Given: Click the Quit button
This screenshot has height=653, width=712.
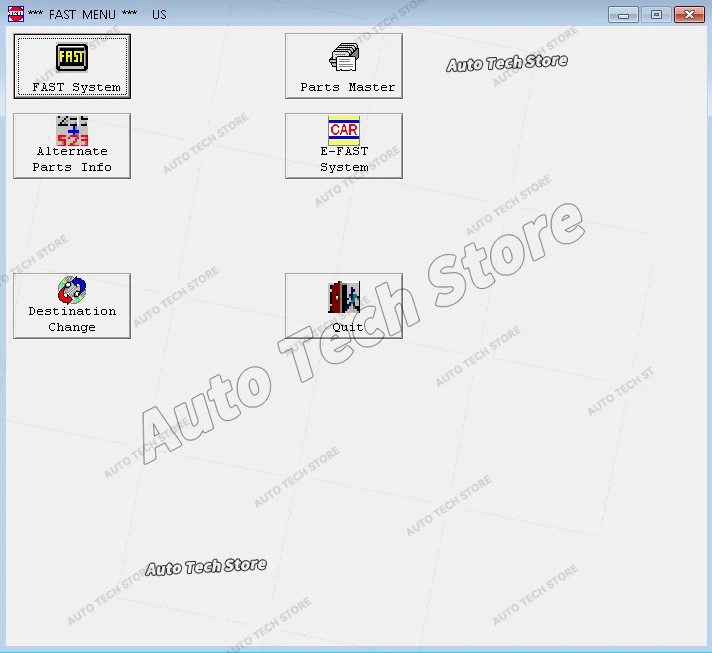Looking at the screenshot, I should [344, 306].
